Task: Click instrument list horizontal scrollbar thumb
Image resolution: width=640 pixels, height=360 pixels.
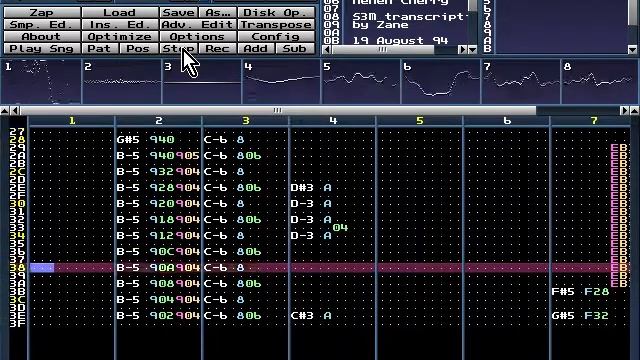Action: [382, 49]
